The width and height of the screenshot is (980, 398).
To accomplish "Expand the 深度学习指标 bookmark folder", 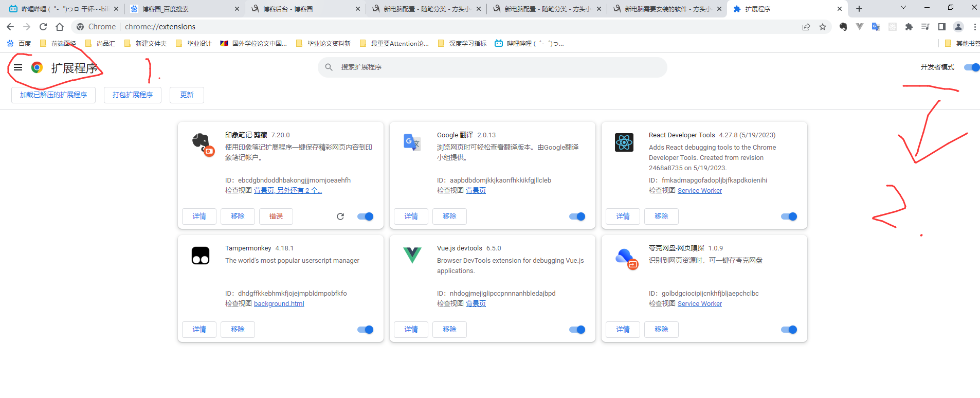I will pos(462,44).
